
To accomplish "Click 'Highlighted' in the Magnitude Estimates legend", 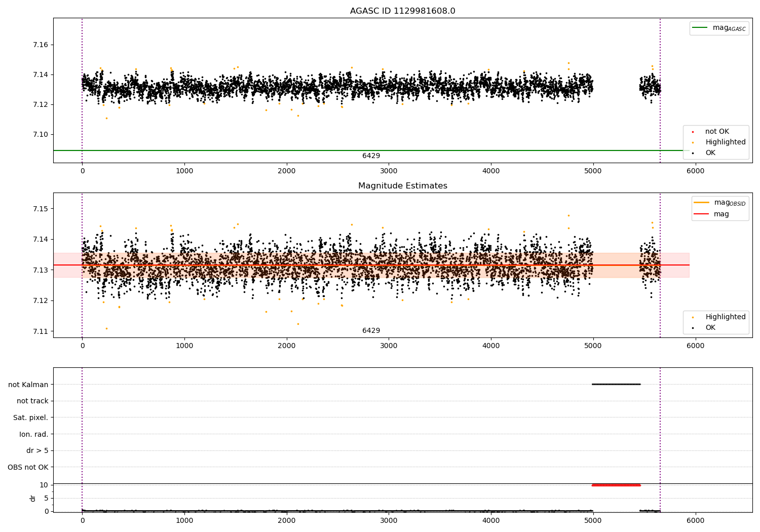I will 719,317.
